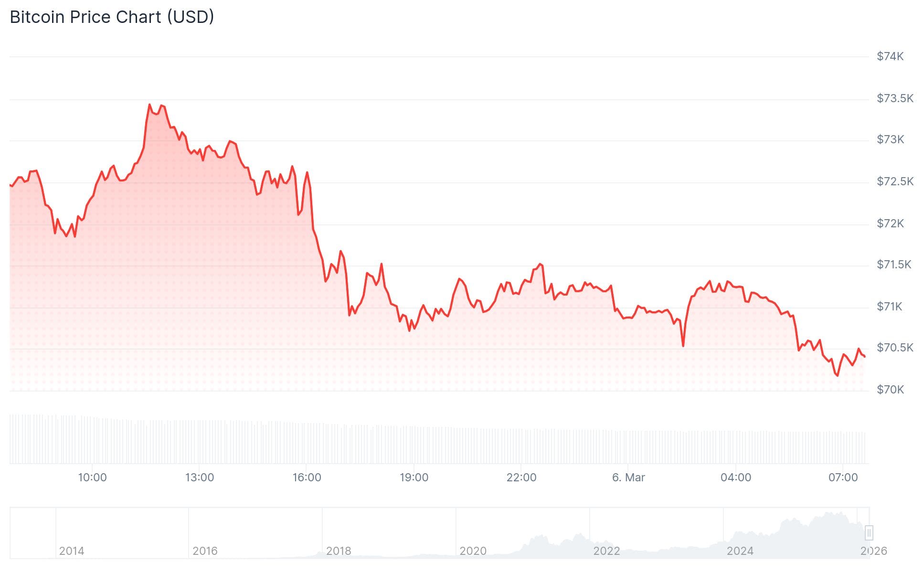Click the $70.5K price axis label
Screen dimensions: 924x573
coord(894,348)
